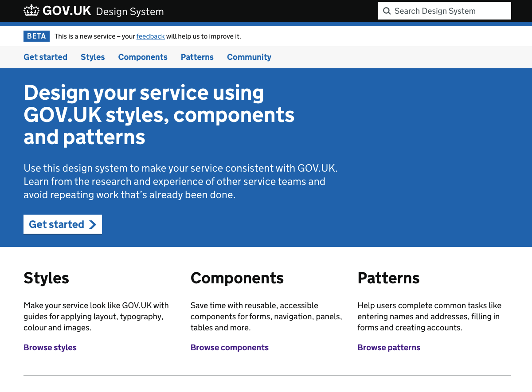
Task: Click the search magnifier icon
Action: 387,11
